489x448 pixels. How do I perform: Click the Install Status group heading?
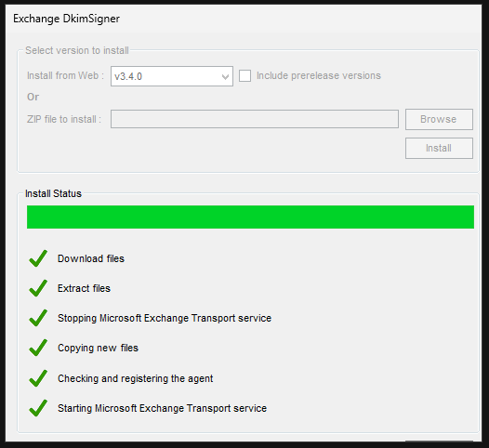coord(53,193)
